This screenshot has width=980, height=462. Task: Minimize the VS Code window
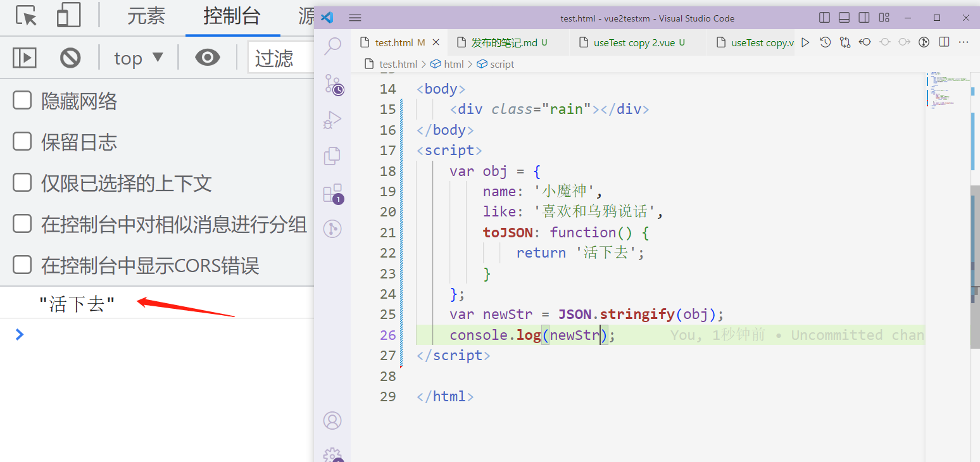908,18
